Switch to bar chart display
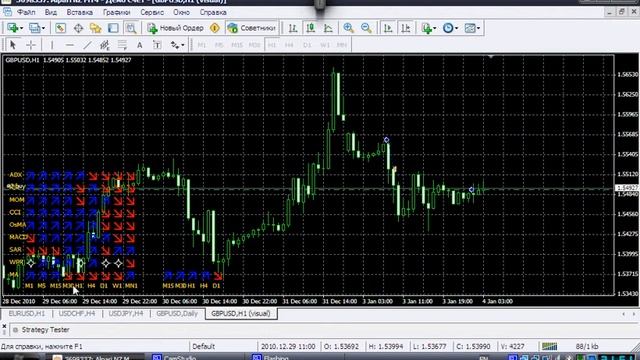This screenshot has height=360, width=640. [x=293, y=28]
